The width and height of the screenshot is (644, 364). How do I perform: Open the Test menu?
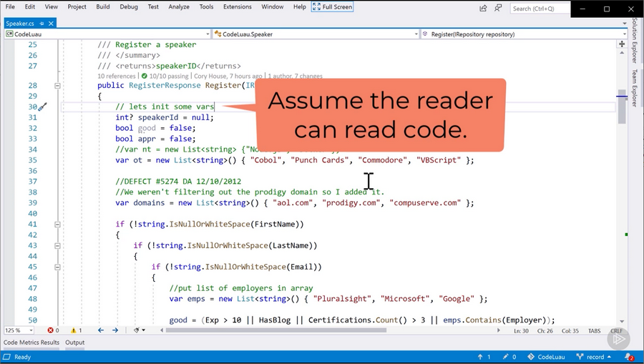(153, 7)
